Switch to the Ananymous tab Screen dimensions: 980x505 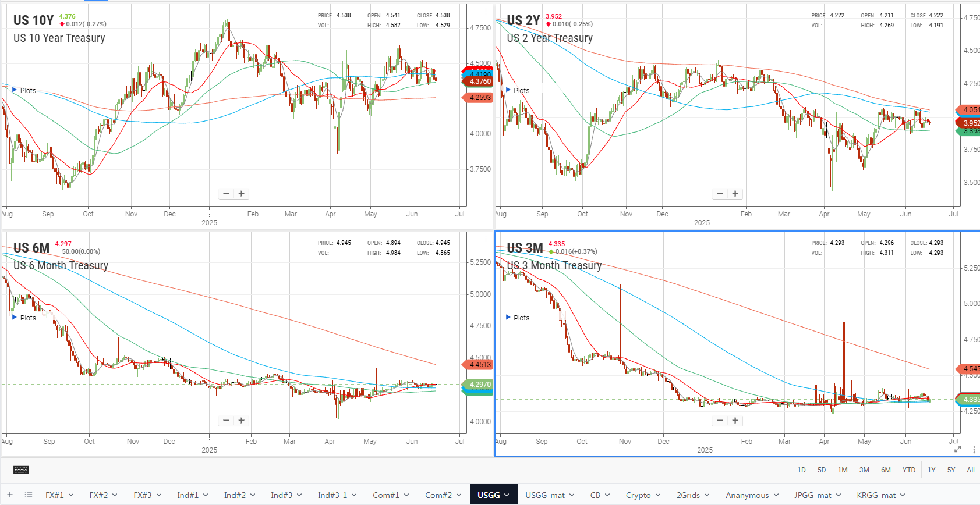pyautogui.click(x=747, y=495)
